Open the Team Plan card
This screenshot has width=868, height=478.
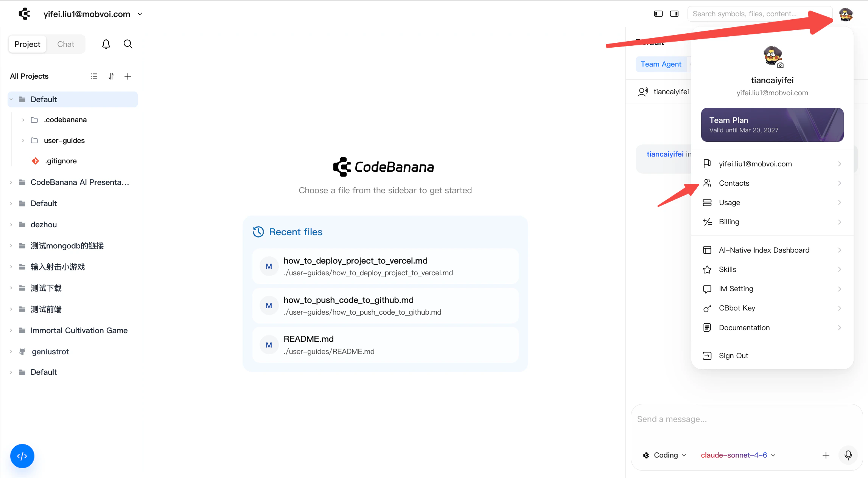772,125
